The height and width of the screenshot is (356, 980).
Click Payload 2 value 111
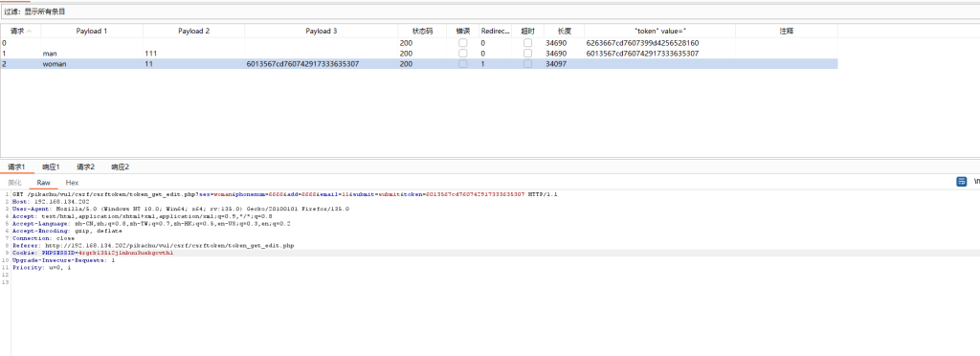pyautogui.click(x=150, y=54)
